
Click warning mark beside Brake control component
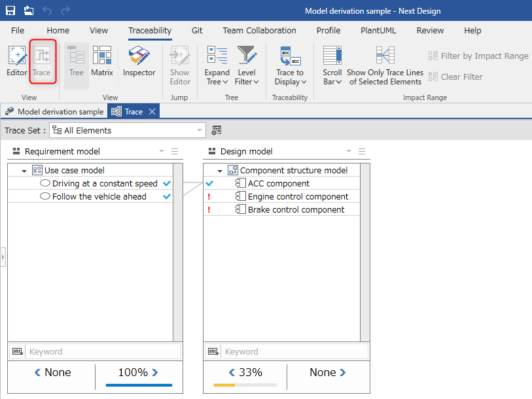coord(209,210)
